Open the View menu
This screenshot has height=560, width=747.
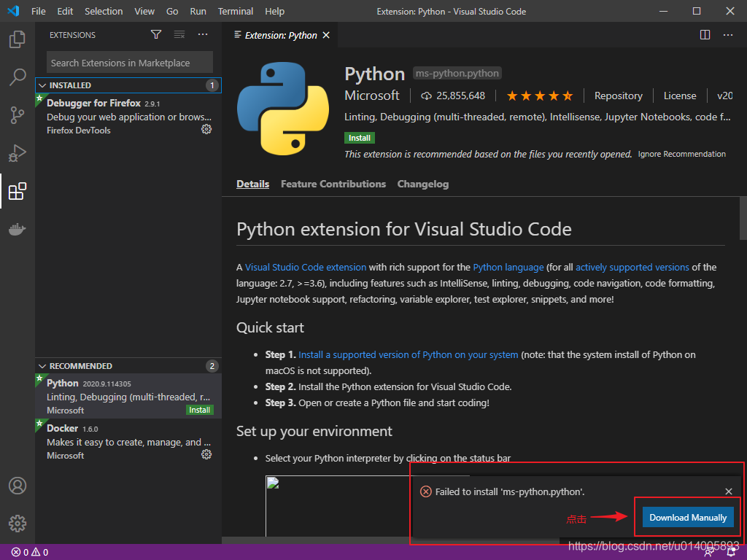(x=144, y=11)
